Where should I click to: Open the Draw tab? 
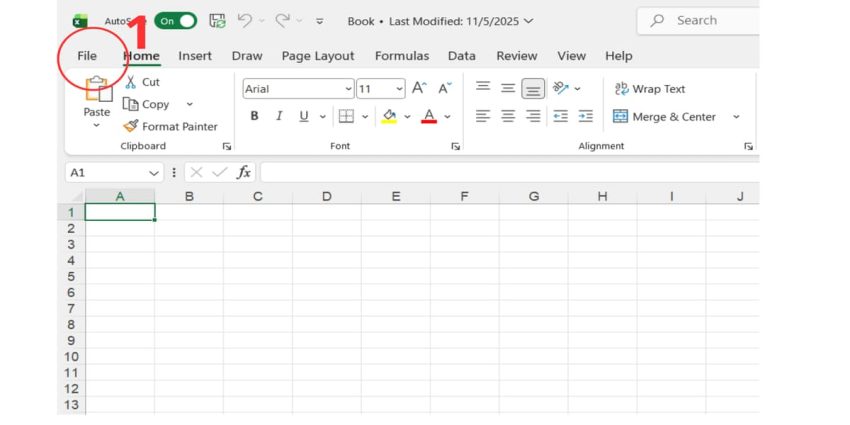247,56
